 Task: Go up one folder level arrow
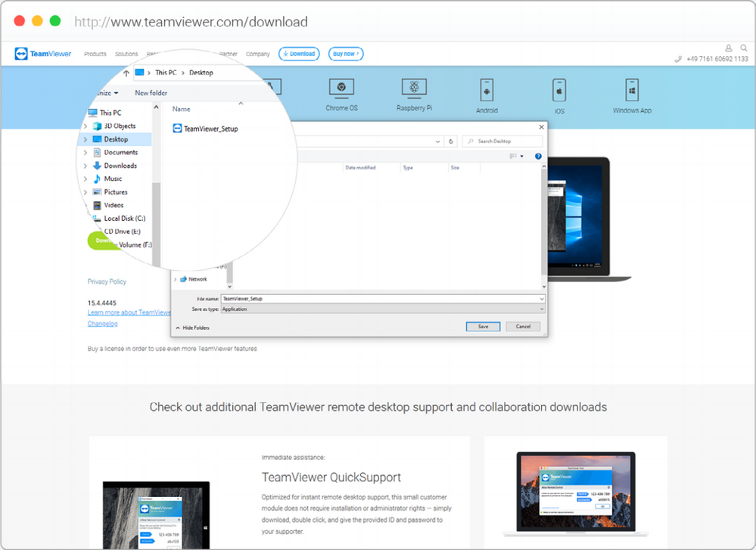tap(126, 73)
